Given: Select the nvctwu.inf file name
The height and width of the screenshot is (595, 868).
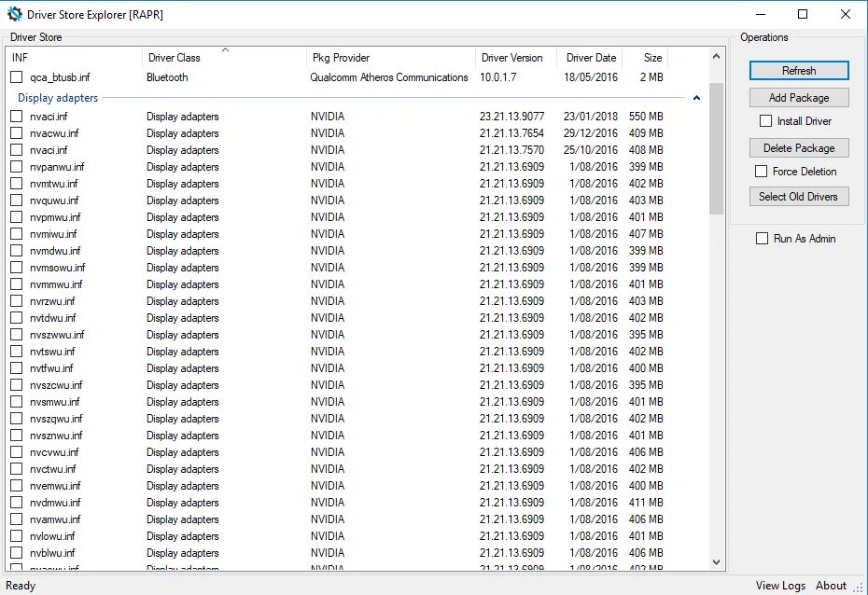Looking at the screenshot, I should pos(53,469).
